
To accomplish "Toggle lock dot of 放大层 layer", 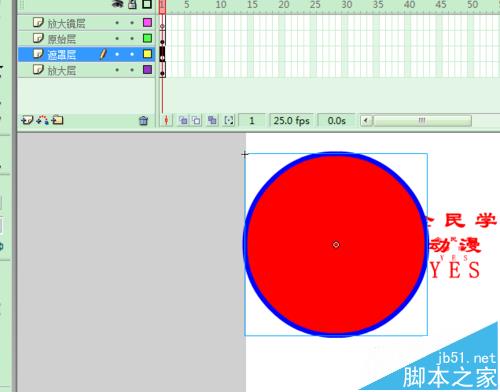I will (132, 70).
